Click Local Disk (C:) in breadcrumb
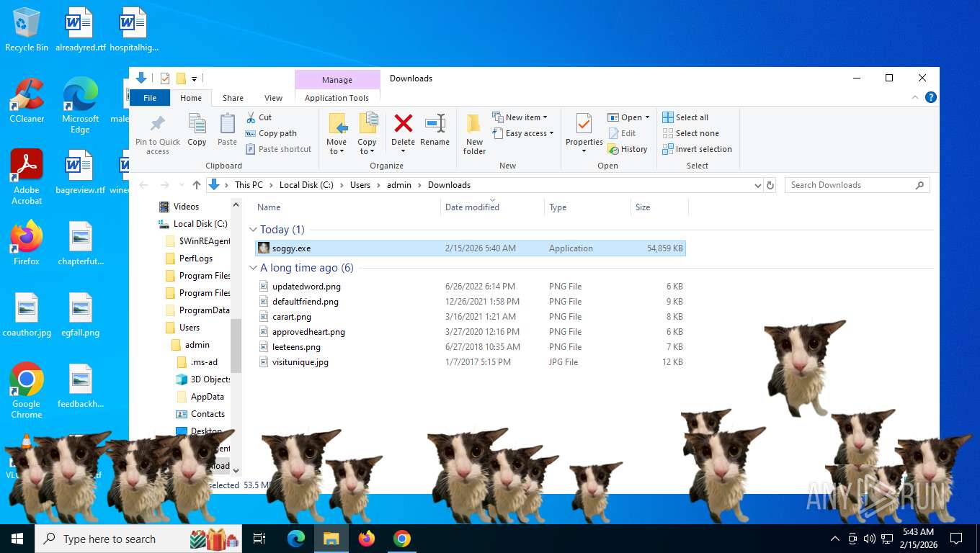Image resolution: width=980 pixels, height=553 pixels. pos(306,185)
